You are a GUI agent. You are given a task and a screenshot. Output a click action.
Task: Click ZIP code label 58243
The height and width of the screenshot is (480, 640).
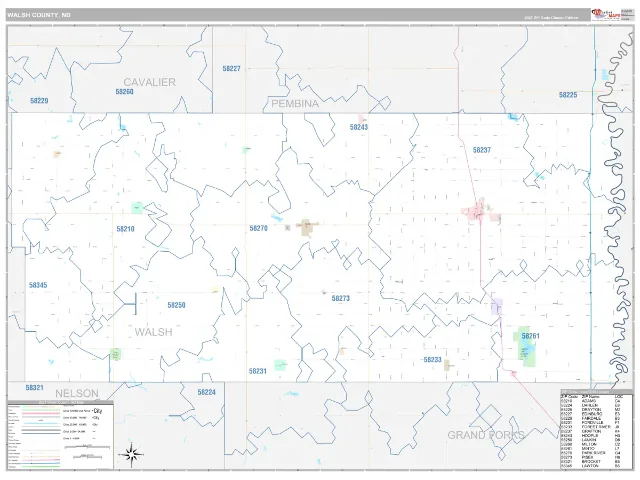click(x=359, y=127)
